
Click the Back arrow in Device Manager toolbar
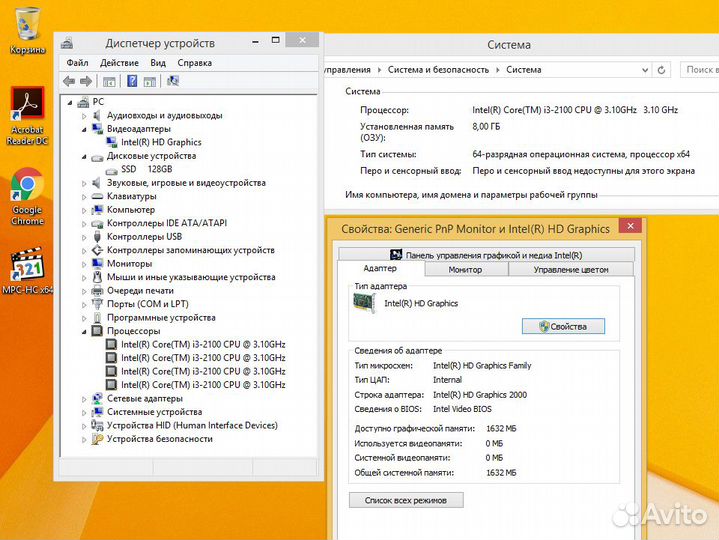[68, 81]
